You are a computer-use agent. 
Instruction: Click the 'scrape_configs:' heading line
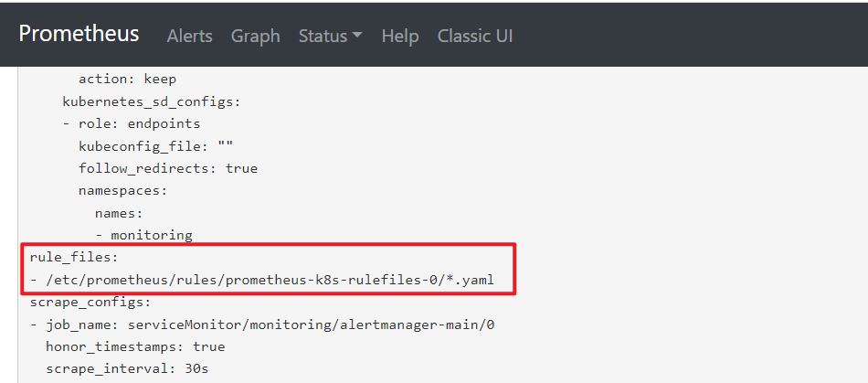click(x=90, y=302)
